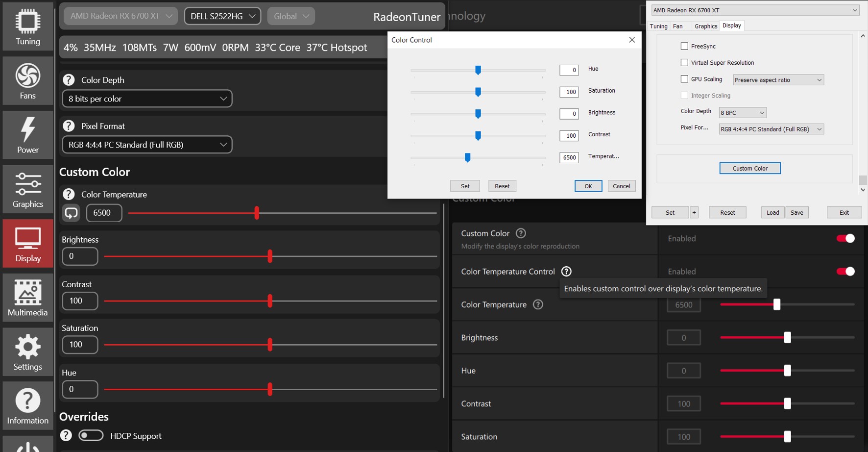Image resolution: width=868 pixels, height=452 pixels.
Task: Click the Exit button in the utility window
Action: 844,212
